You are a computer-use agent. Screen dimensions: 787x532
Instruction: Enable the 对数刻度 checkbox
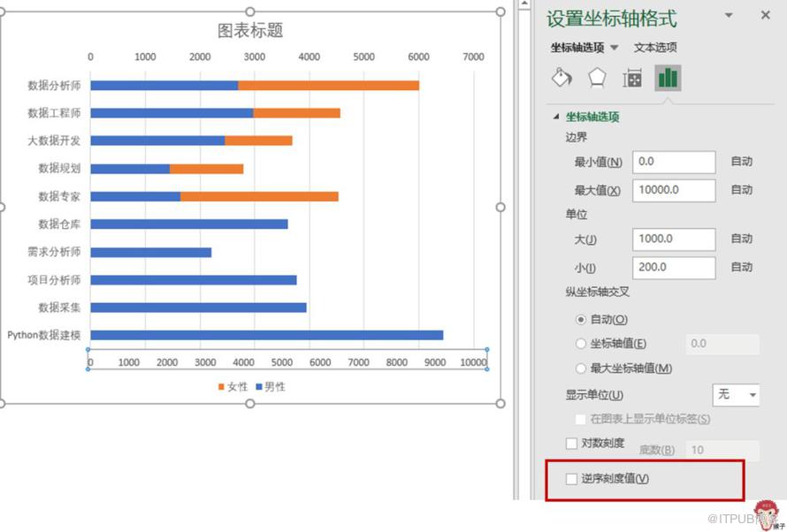571,444
